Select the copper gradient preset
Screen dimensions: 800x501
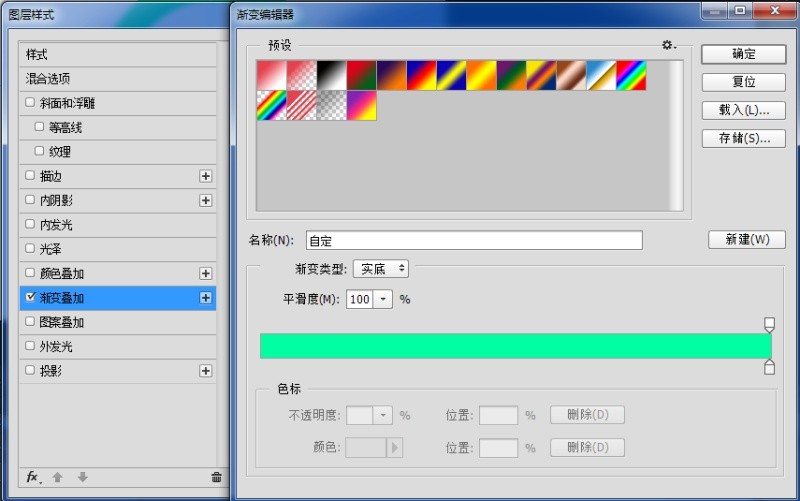point(571,76)
